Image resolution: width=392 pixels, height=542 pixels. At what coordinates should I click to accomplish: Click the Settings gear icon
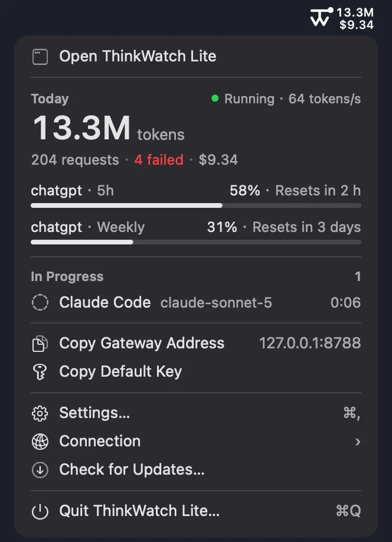click(x=40, y=413)
